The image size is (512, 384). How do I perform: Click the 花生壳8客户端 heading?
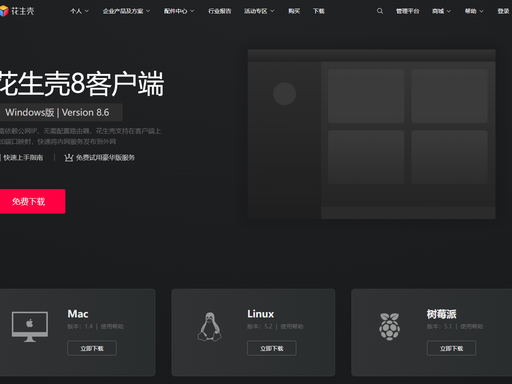(x=82, y=83)
